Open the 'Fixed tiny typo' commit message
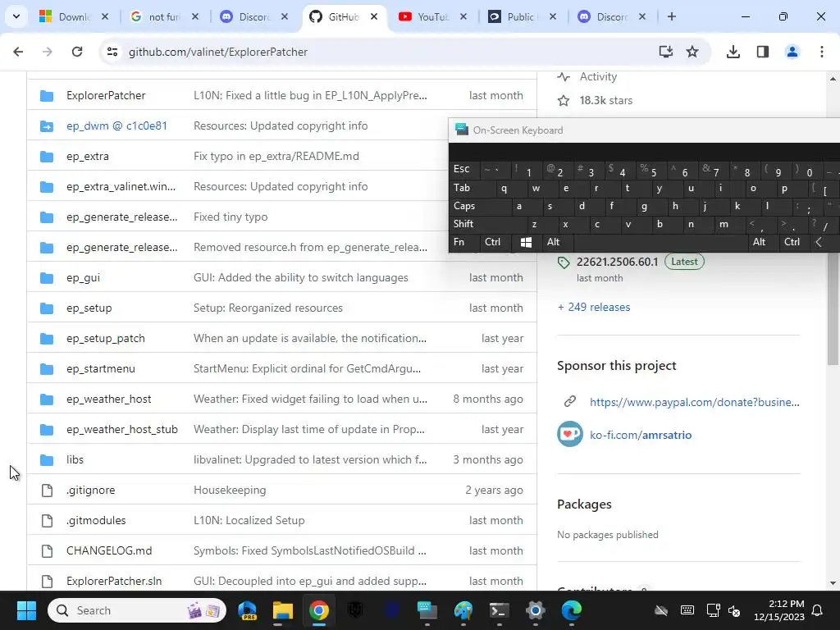The width and height of the screenshot is (840, 630). click(231, 217)
